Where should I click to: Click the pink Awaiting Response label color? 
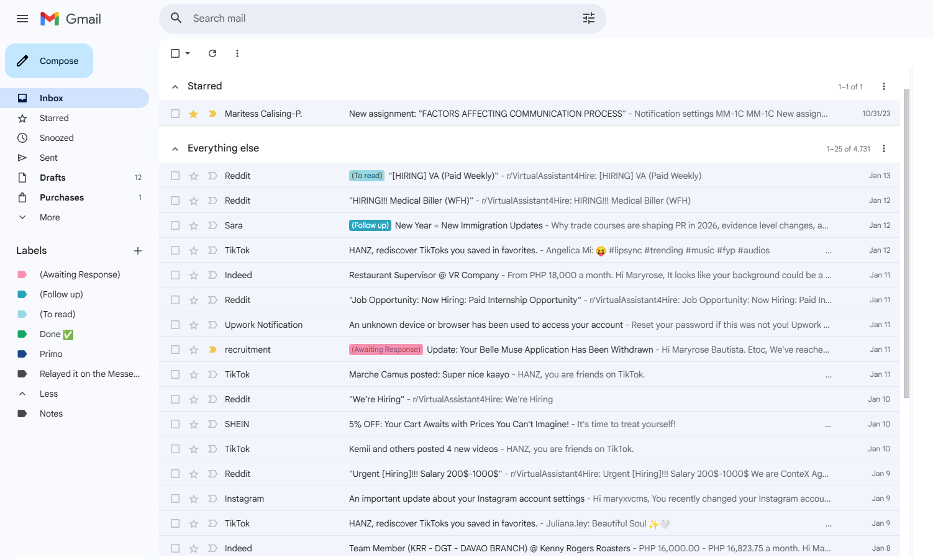[x=22, y=274]
